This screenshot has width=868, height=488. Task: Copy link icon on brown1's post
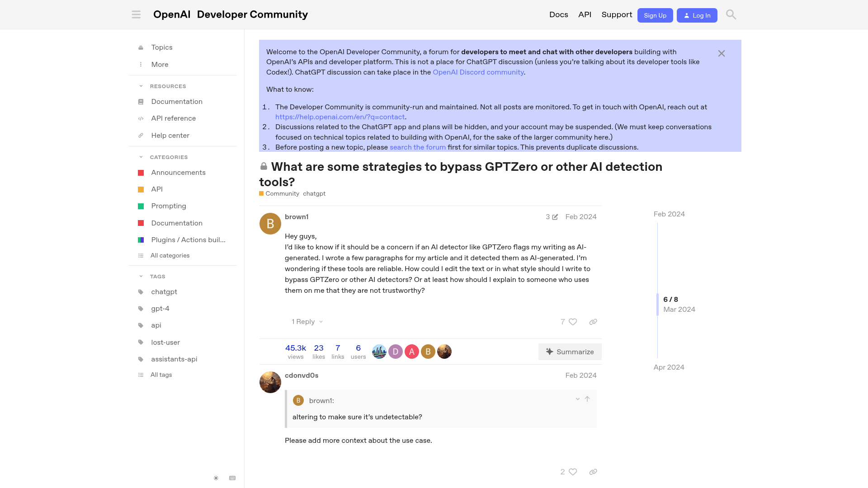[x=593, y=322]
